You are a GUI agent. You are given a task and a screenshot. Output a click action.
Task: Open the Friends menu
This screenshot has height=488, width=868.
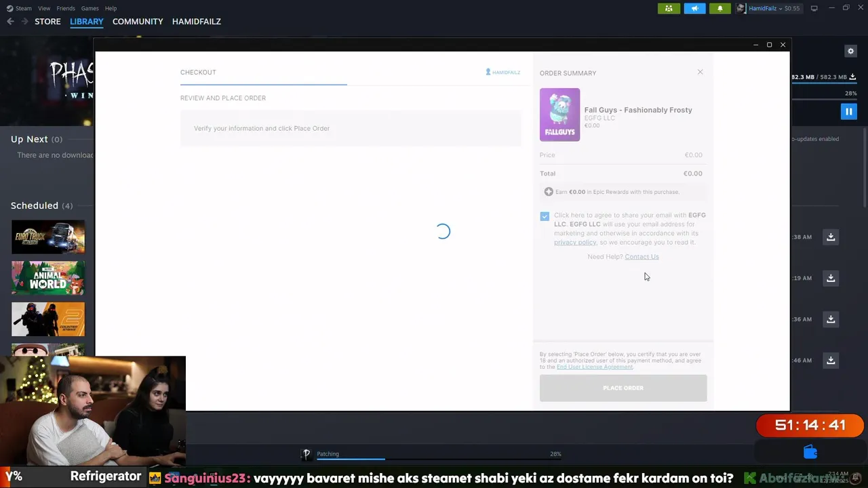tap(66, 8)
